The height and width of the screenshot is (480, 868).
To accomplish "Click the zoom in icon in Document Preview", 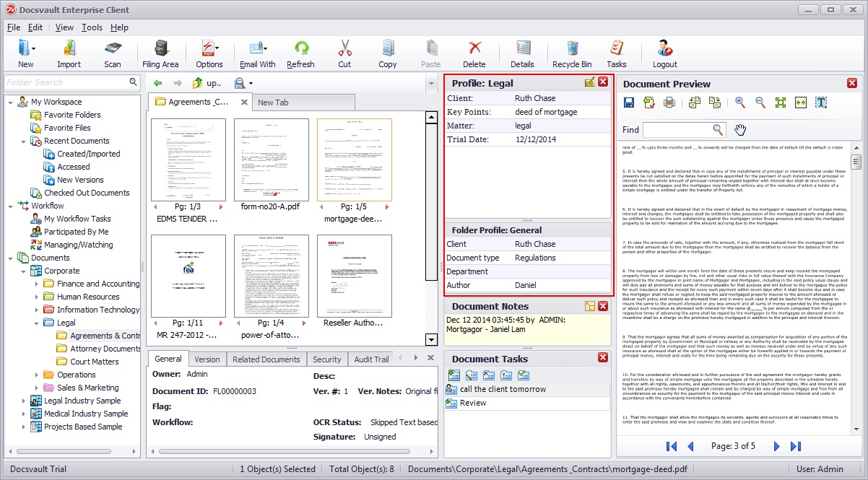I will pyautogui.click(x=739, y=102).
